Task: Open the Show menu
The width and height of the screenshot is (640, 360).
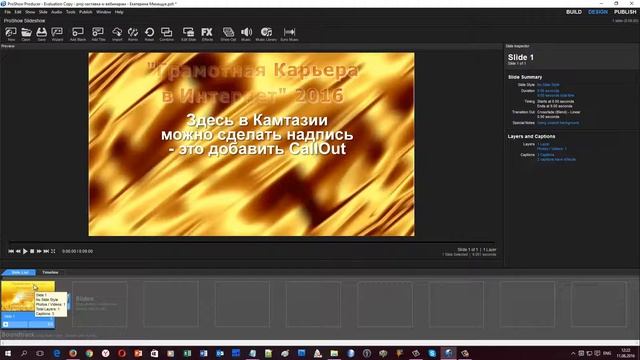Action: [30, 12]
